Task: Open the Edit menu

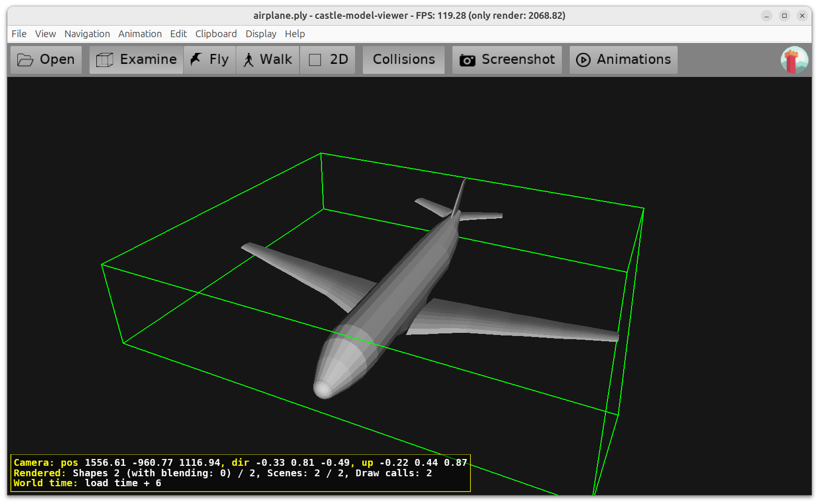Action: coord(178,34)
